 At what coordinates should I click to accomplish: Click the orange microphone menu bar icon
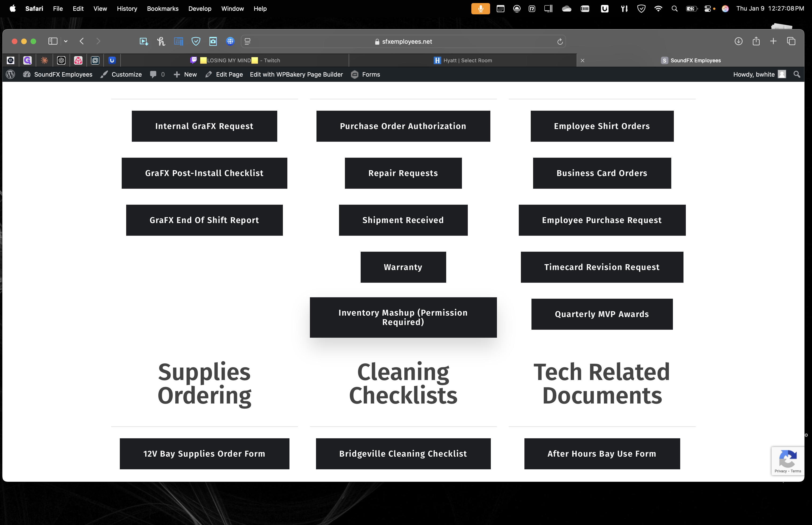point(480,9)
